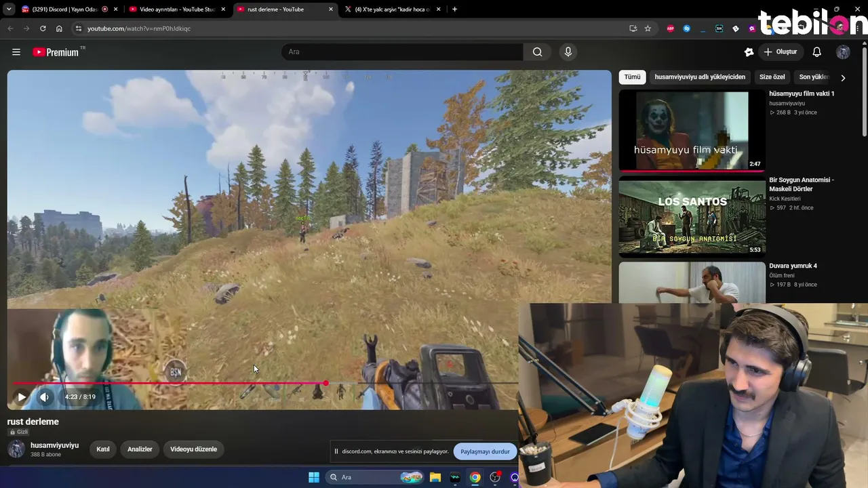Click the video time display 4:23 / 8:19
This screenshot has height=488, width=868.
(80, 397)
